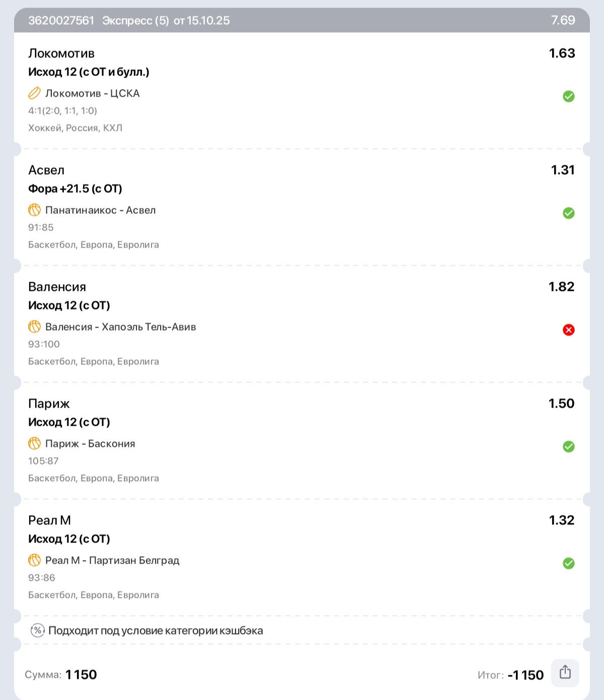This screenshot has height=700, width=604.
Task: Click the basketball icon beside Валенсия - Хапоэль Тель-Авив
Action: pos(34,327)
